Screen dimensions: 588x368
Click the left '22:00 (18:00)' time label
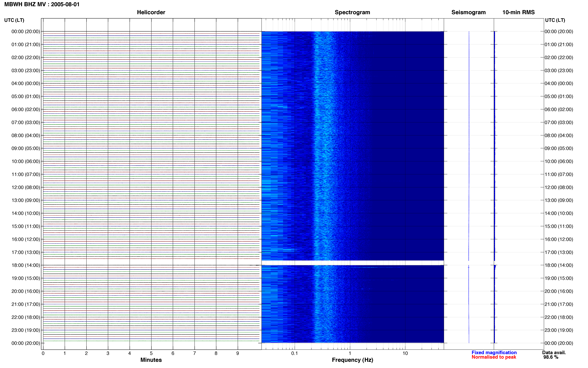tap(26, 317)
